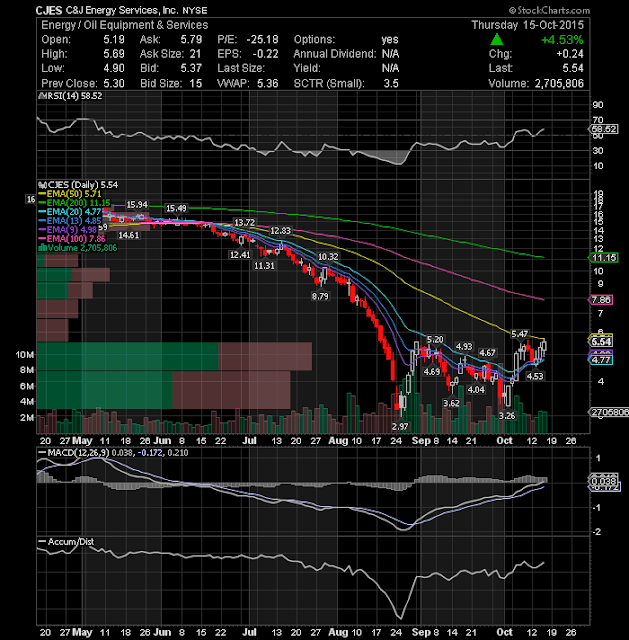Click the 4.53 price label
The image size is (629, 640).
[535, 376]
